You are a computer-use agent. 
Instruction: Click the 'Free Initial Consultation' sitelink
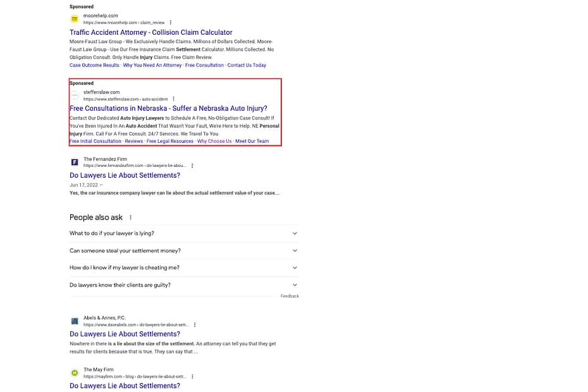(95, 142)
